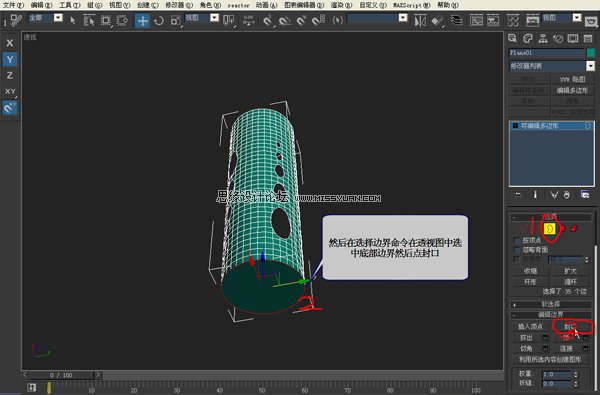The width and height of the screenshot is (600, 395).
Task: Enable the 按顶点 checkbox
Action: pos(517,240)
